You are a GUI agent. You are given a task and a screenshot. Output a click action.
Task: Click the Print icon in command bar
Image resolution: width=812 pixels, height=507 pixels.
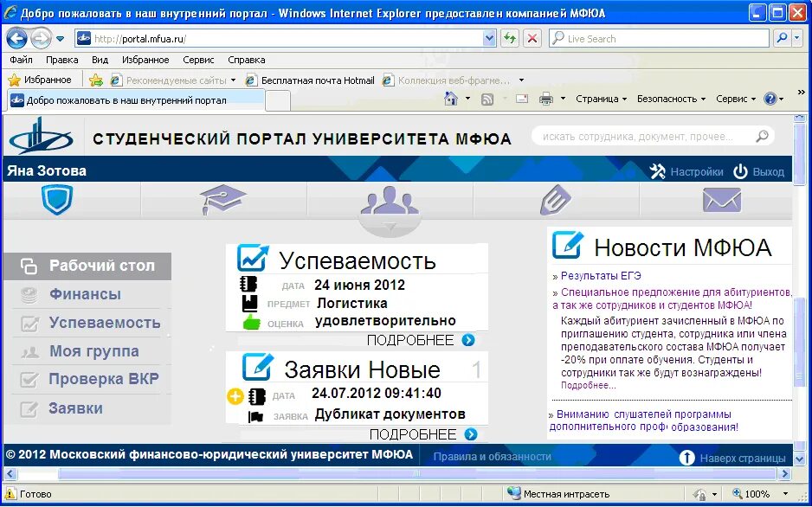coord(546,99)
